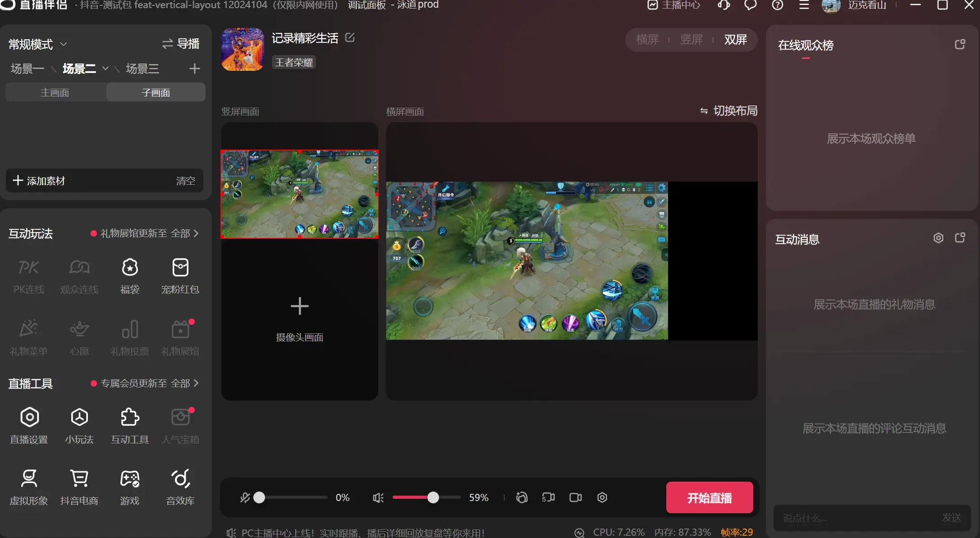This screenshot has height=538, width=980.
Task: Open the 礼物菜单 gift menu
Action: (28, 337)
